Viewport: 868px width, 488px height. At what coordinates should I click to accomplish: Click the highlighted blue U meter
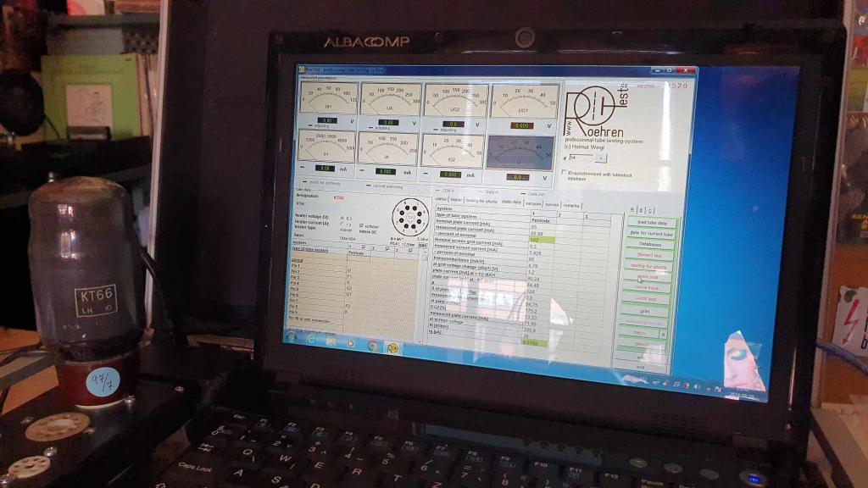tap(520, 152)
